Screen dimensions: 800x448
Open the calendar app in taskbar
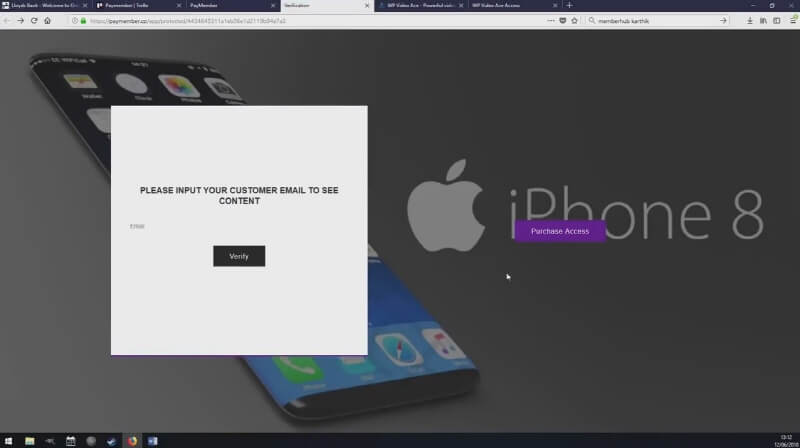tap(70, 441)
